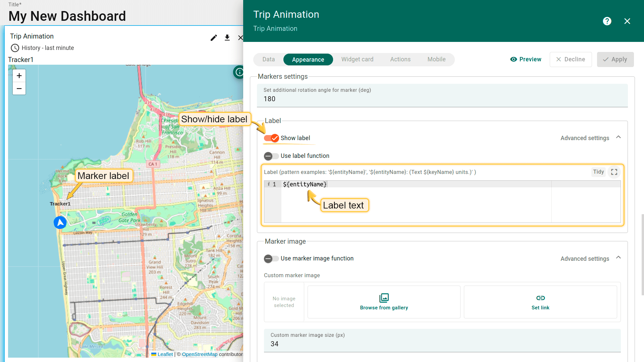The image size is (644, 362).
Task: Click 'Advanced settings' text in Label section
Action: [585, 138]
